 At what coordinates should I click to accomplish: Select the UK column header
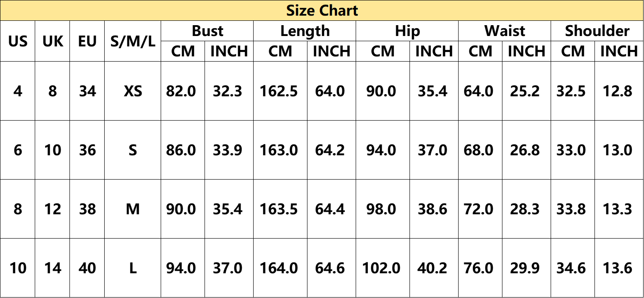coord(53,41)
